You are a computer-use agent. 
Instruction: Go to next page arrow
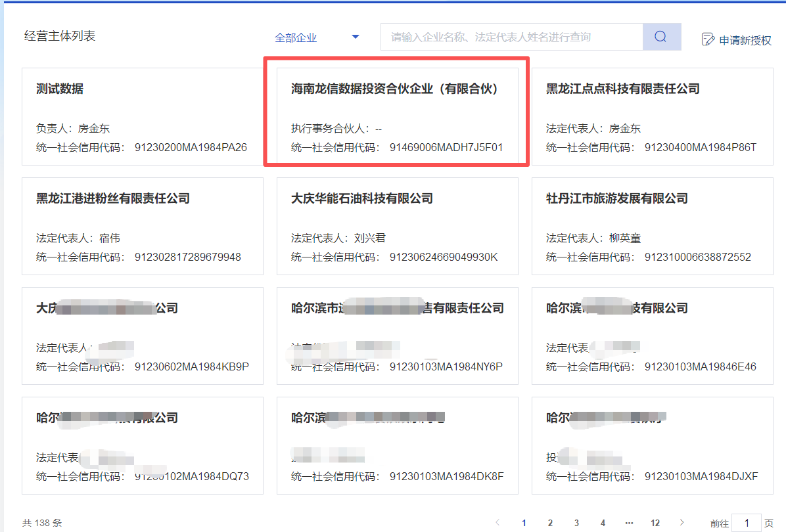pos(682,523)
